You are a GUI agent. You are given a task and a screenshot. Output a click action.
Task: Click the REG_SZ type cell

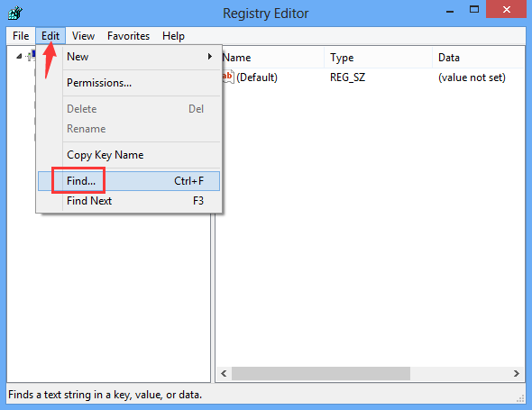click(x=347, y=77)
